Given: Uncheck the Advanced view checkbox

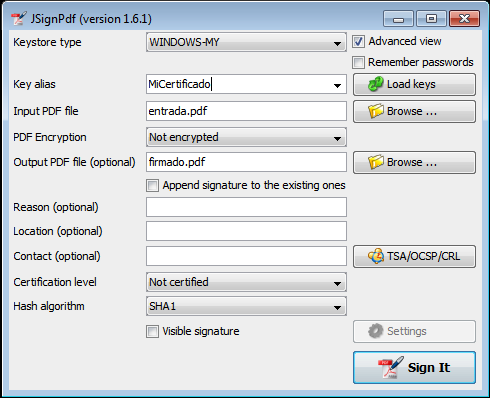Looking at the screenshot, I should pyautogui.click(x=358, y=42).
